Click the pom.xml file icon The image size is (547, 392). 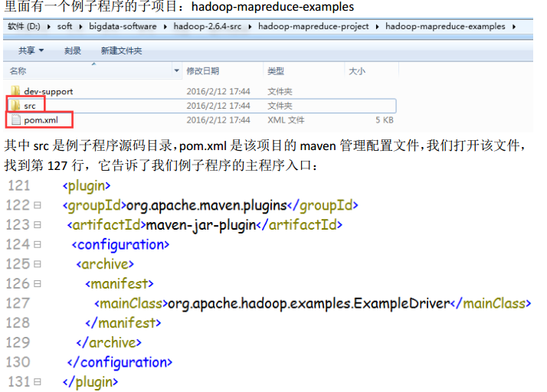coord(16,119)
